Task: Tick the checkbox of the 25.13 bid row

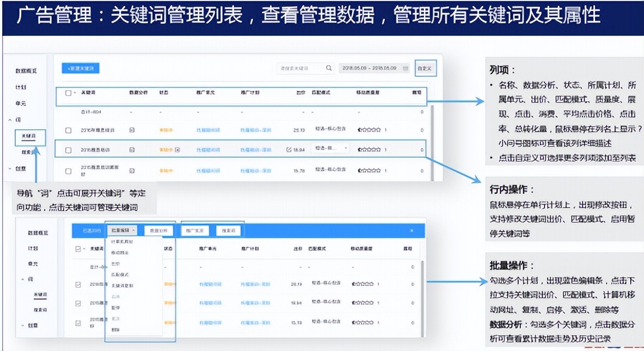Action: [68, 130]
